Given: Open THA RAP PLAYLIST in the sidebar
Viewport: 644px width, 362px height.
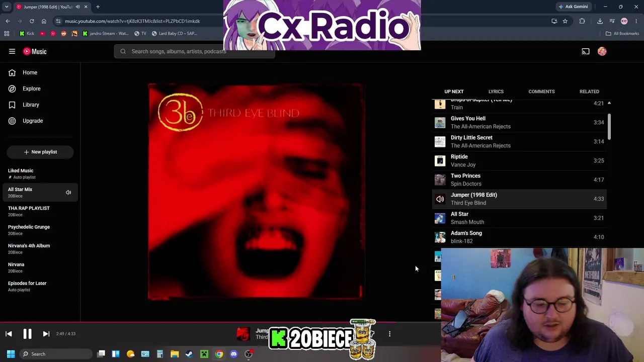Looking at the screenshot, I should (x=40, y=211).
